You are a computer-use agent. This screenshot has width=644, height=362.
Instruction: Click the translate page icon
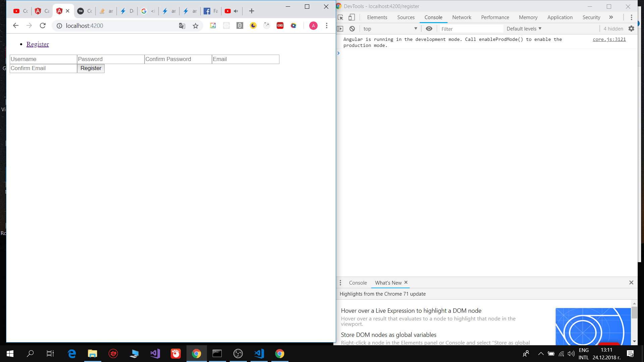point(182,26)
